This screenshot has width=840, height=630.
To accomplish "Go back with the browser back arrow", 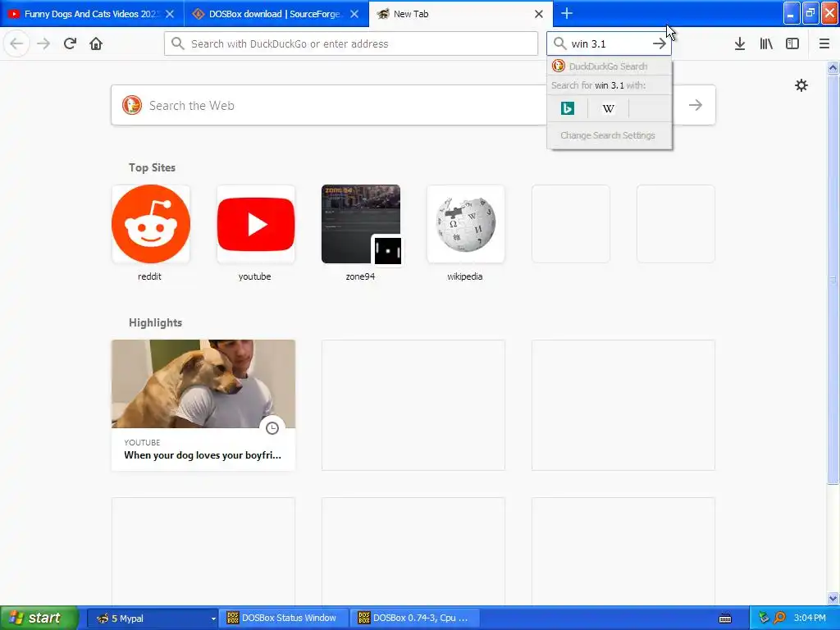I will 16,43.
